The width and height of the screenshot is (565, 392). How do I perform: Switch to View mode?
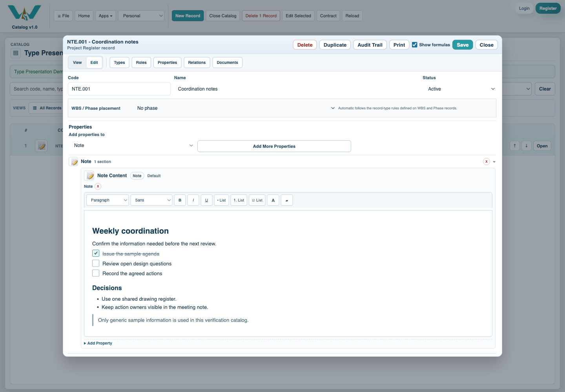coord(77,63)
